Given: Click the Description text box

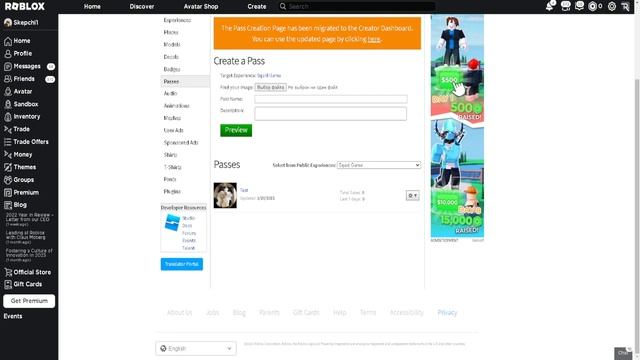Looking at the screenshot, I should pyautogui.click(x=331, y=114).
